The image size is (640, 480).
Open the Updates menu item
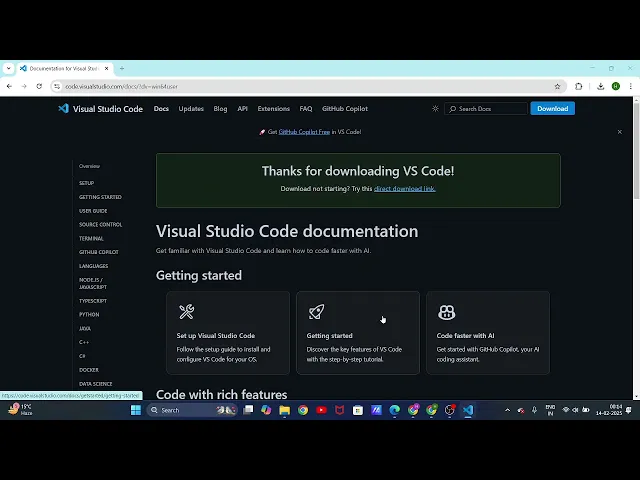(x=191, y=109)
